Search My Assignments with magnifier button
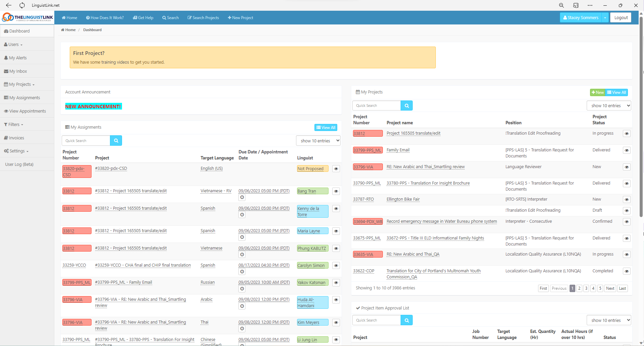 [116, 141]
